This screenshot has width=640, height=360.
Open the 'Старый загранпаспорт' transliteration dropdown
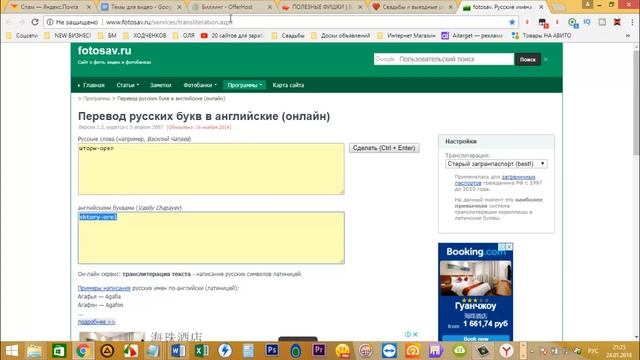pyautogui.click(x=496, y=164)
